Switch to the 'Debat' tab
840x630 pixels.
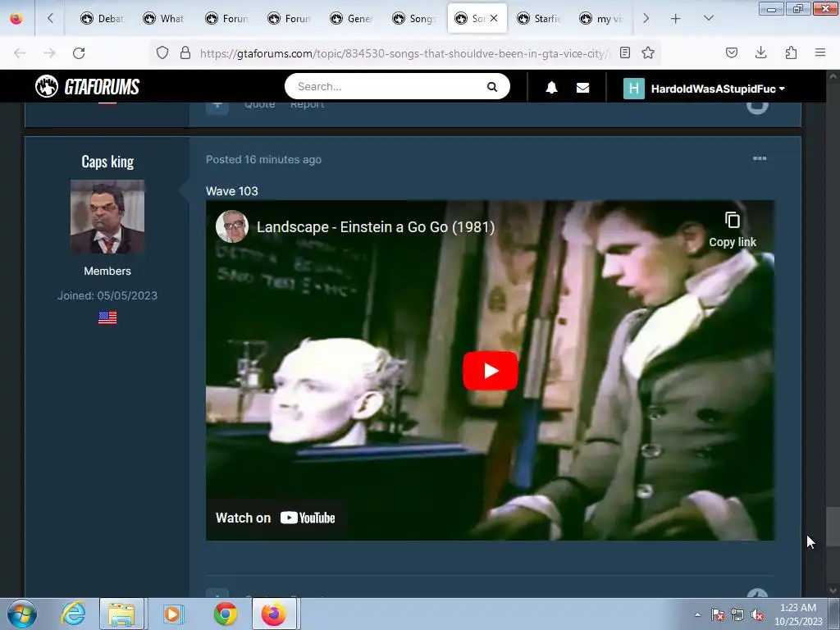102,18
